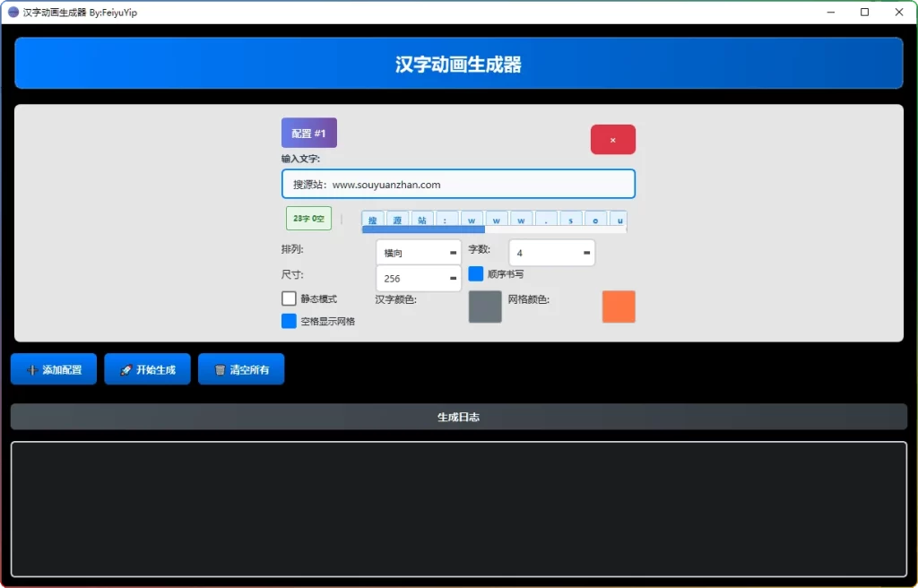Click the 搜 character tile
918x588 pixels.
coord(372,220)
